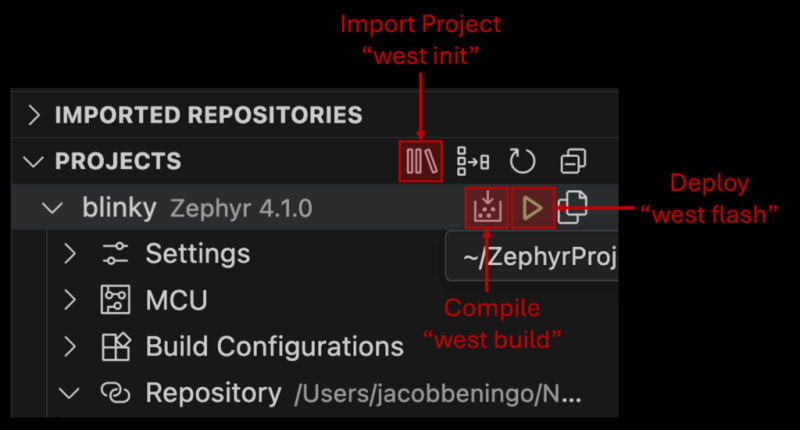The image size is (800, 430).
Task: Collapse the blinky project node
Action: [x=52, y=208]
